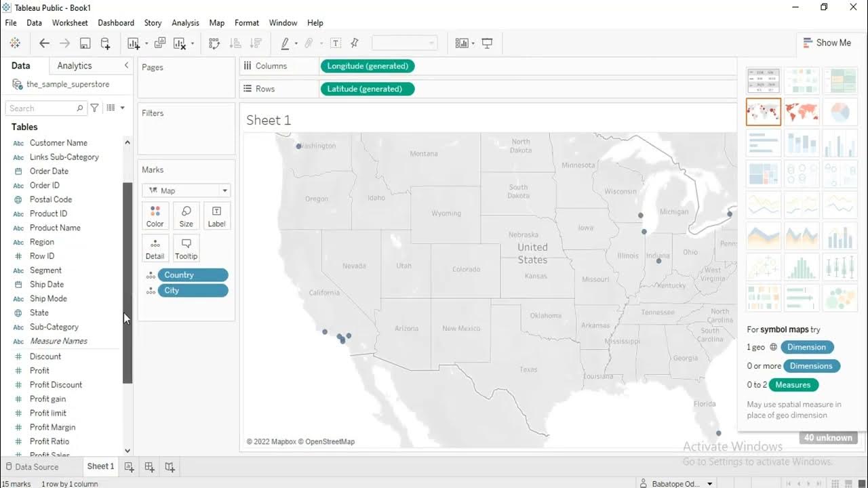The height and width of the screenshot is (488, 868).
Task: Add a new data source icon
Action: [105, 43]
